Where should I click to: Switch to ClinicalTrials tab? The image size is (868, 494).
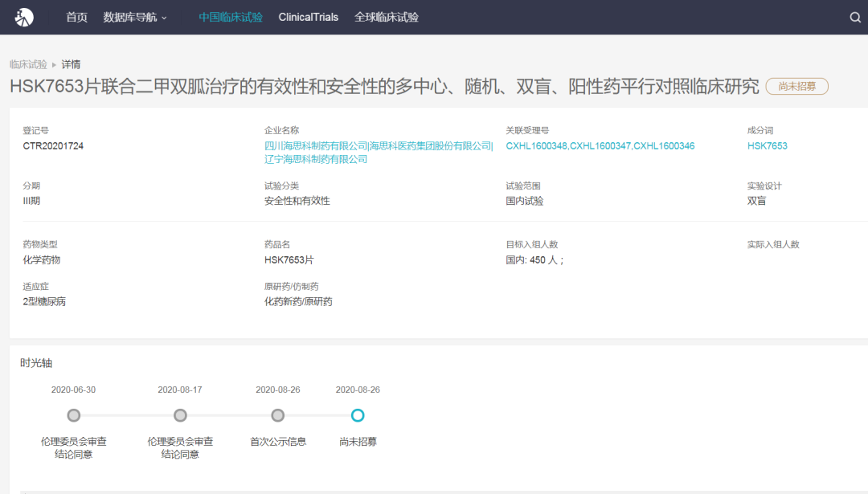point(309,17)
